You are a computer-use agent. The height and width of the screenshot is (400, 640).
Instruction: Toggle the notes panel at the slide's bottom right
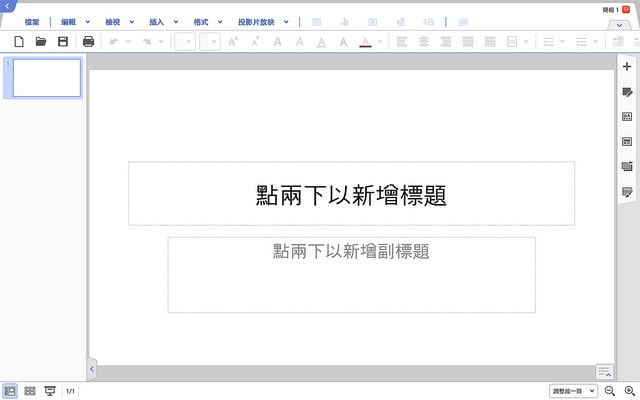pos(603,372)
